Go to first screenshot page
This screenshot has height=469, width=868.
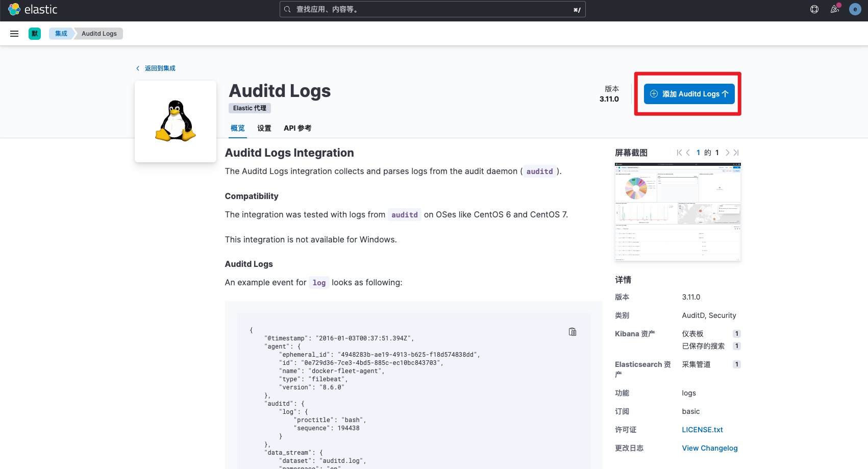[679, 153]
